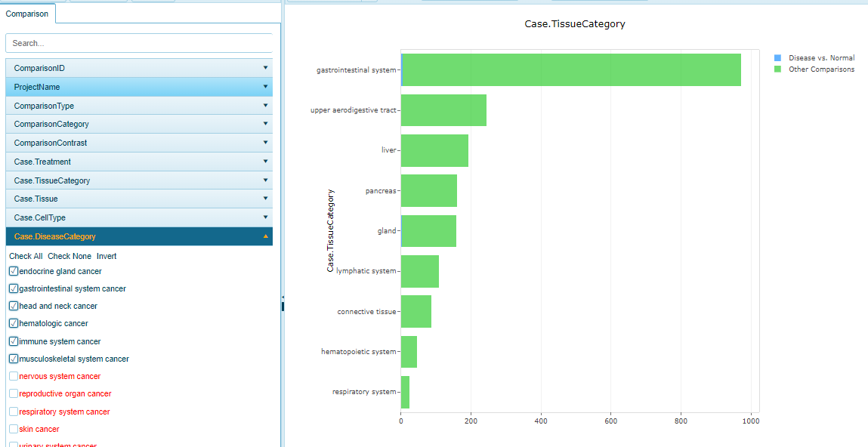Image resolution: width=868 pixels, height=447 pixels.
Task: Switch to the Comparison tab
Action: point(27,13)
